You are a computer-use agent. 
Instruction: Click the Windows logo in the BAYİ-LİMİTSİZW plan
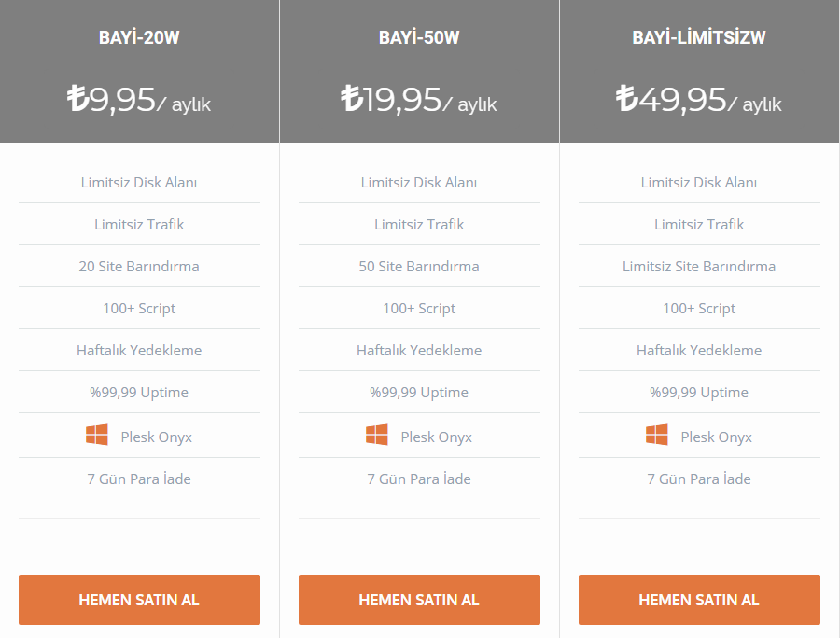pyautogui.click(x=656, y=435)
